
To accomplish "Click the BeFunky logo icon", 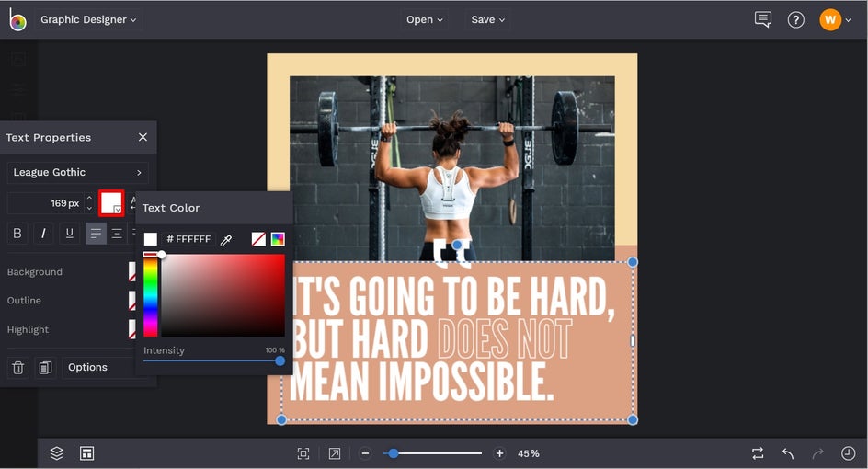I will click(x=17, y=20).
